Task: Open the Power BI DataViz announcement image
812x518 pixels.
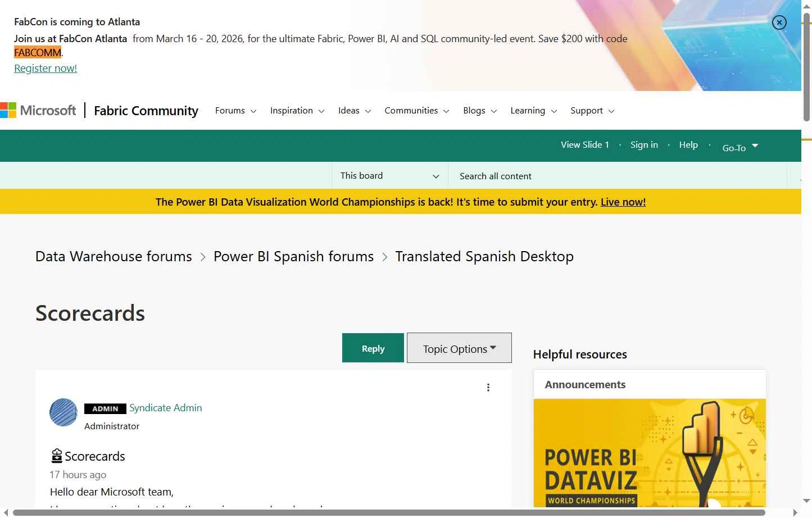Action: [650, 453]
